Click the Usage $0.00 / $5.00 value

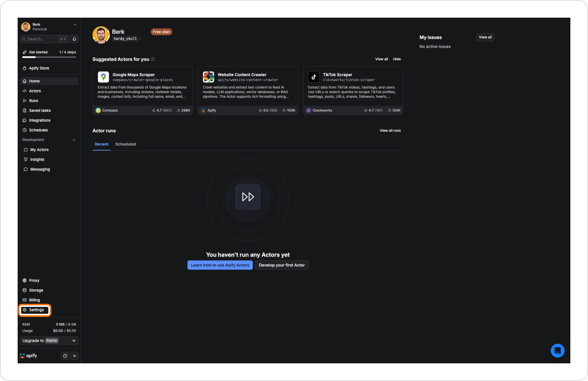[x=64, y=331]
